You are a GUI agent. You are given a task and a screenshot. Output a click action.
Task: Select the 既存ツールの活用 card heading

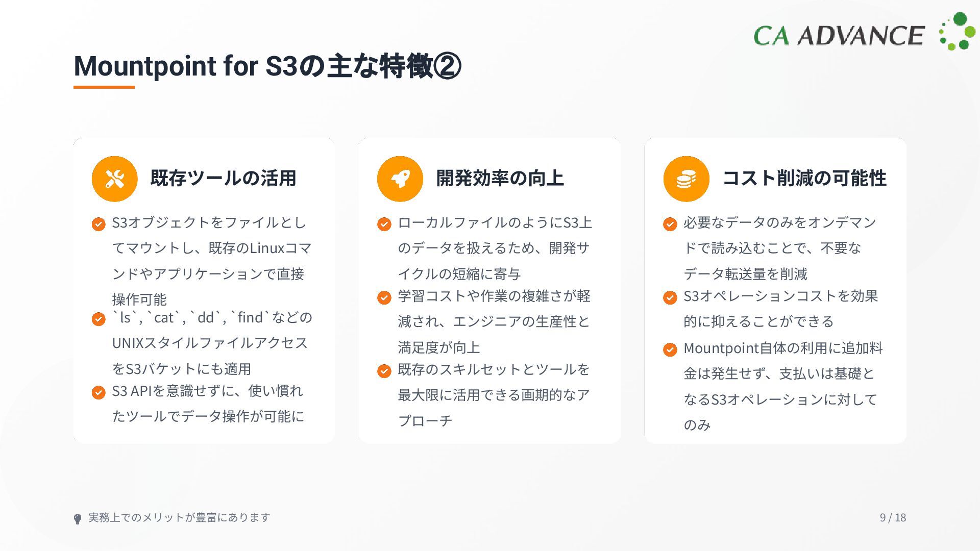[223, 179]
